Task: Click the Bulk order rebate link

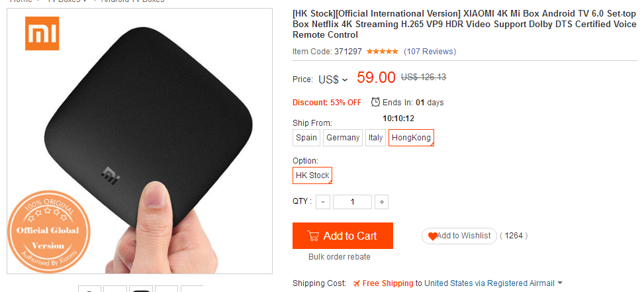Action: click(x=340, y=257)
